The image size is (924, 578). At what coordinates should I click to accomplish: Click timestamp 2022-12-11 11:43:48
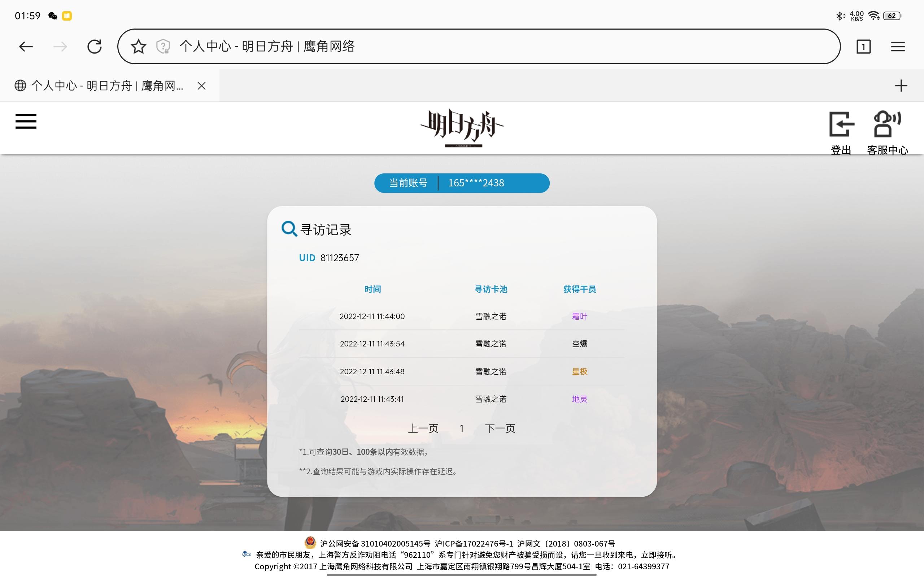pos(372,372)
